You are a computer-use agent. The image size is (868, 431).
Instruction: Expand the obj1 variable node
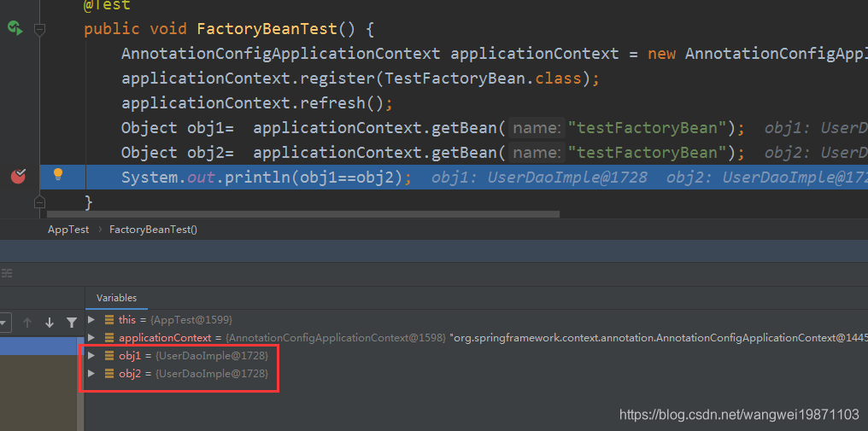(x=91, y=355)
